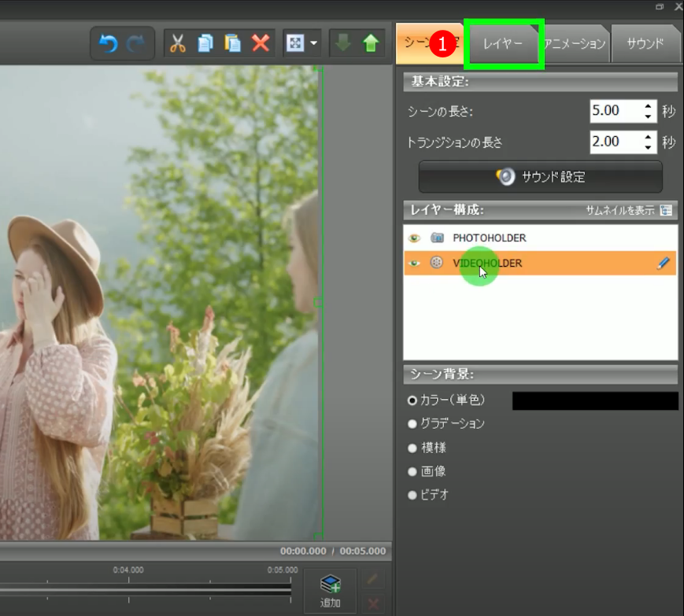Hide the PHOTOHOLDER layer via eye icon
Image resolution: width=684 pixels, height=616 pixels.
click(x=414, y=238)
